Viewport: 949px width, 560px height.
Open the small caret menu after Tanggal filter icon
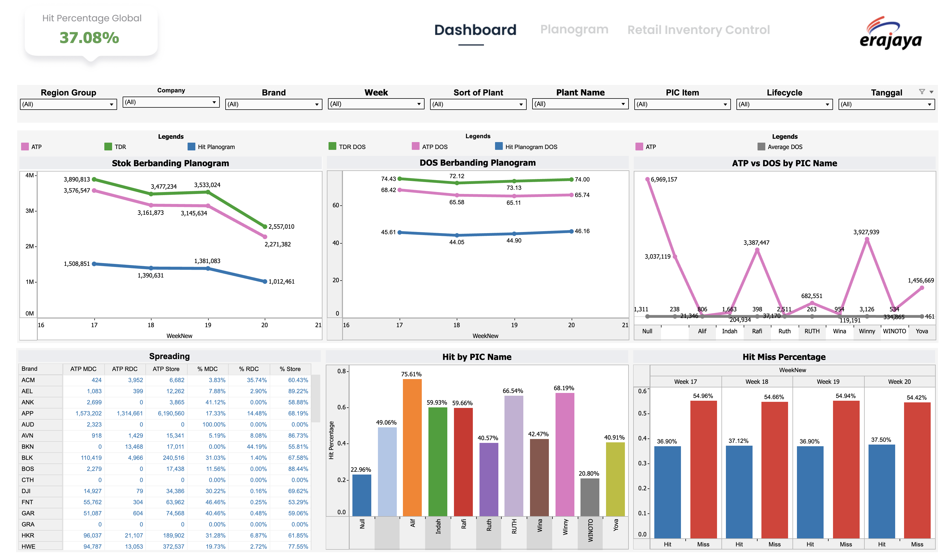coord(931,92)
